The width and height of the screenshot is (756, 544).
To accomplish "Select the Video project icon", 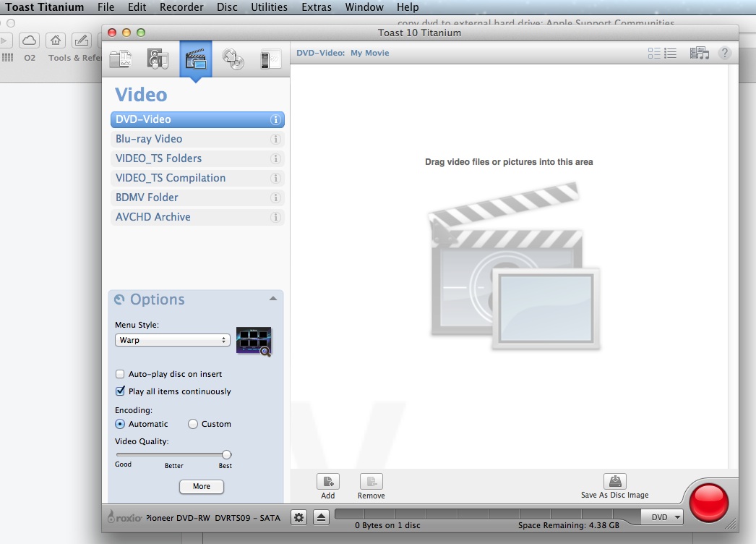I will tap(195, 59).
